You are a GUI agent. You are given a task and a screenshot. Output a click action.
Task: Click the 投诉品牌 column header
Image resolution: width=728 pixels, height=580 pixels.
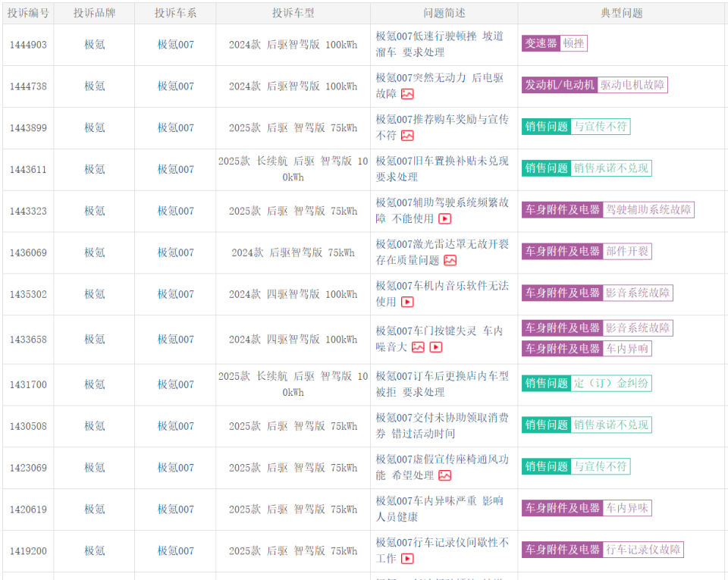pos(94,13)
